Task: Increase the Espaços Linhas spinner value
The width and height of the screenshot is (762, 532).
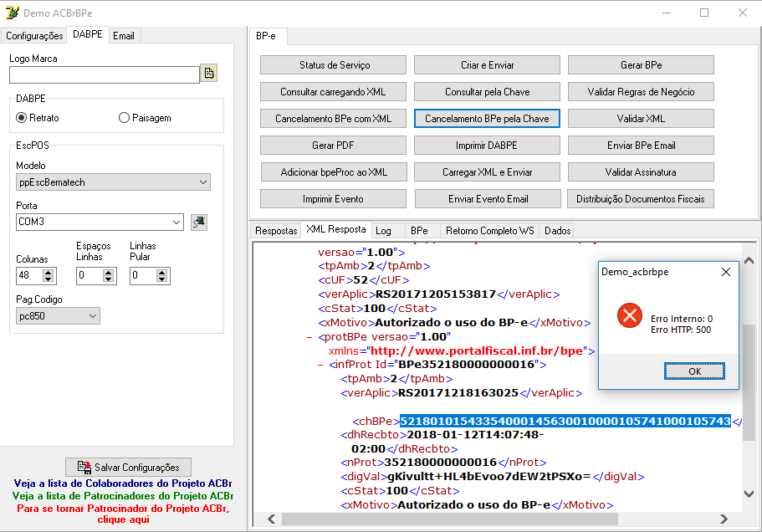Action: coord(108,273)
